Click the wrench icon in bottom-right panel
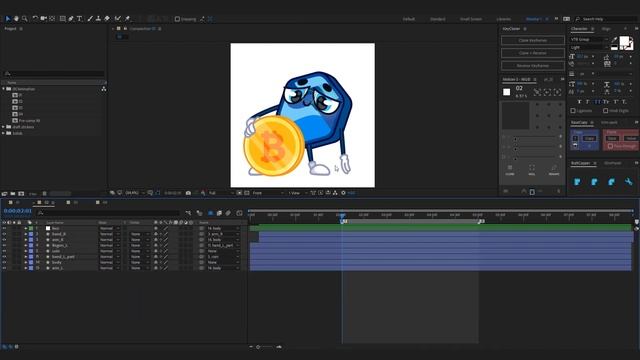Image resolution: width=640 pixels, height=360 pixels. 629,182
